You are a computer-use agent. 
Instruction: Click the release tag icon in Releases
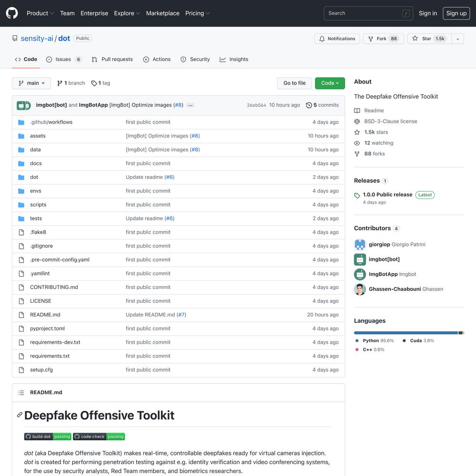coord(357,196)
